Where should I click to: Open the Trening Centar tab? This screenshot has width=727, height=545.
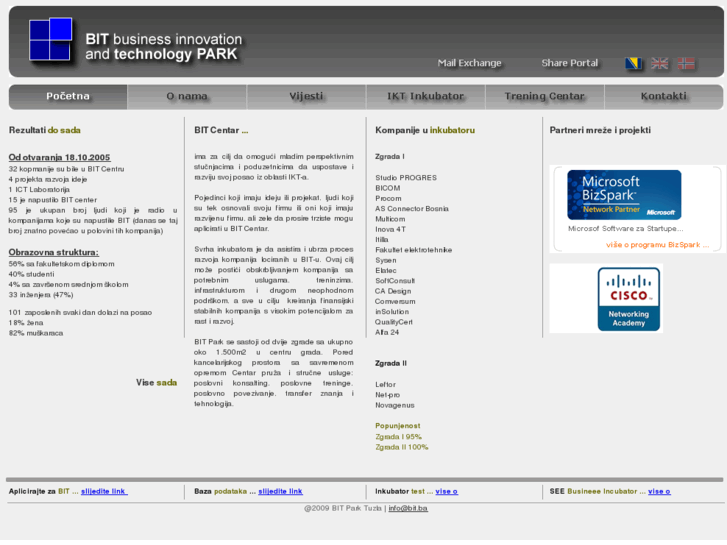click(544, 96)
